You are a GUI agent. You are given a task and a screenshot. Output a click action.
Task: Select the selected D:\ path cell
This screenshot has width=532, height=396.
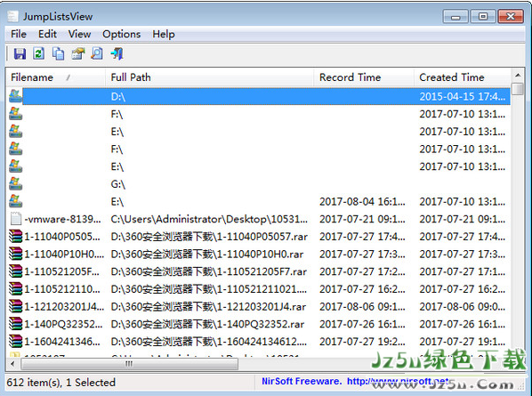coord(118,97)
